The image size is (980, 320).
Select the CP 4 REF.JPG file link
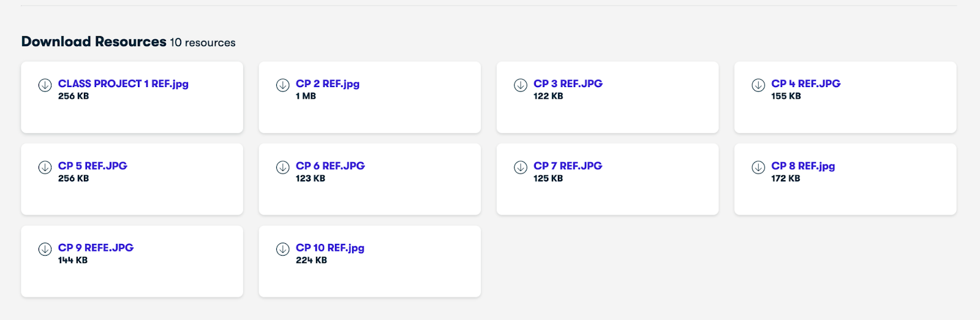805,84
